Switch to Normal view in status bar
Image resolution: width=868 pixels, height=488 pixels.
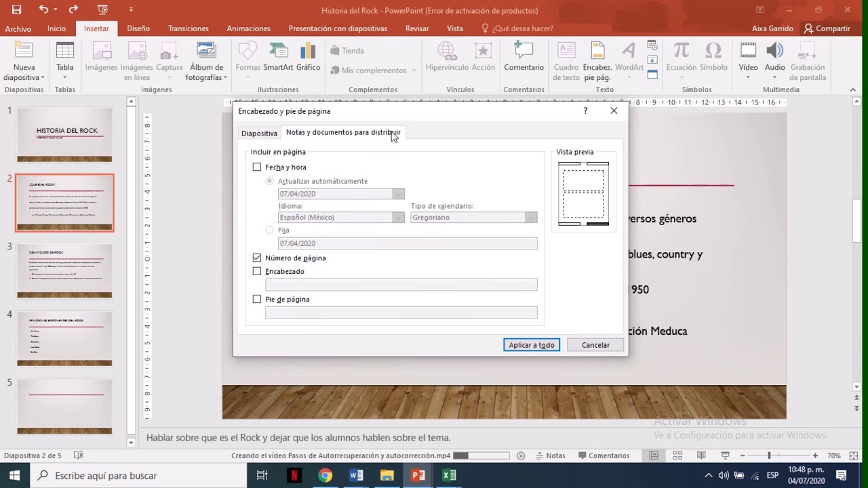pos(654,455)
